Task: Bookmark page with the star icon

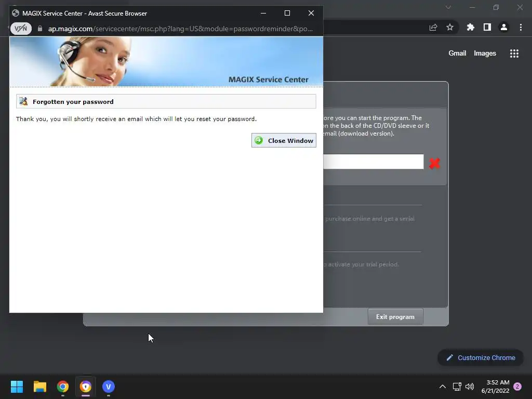Action: coord(450,27)
